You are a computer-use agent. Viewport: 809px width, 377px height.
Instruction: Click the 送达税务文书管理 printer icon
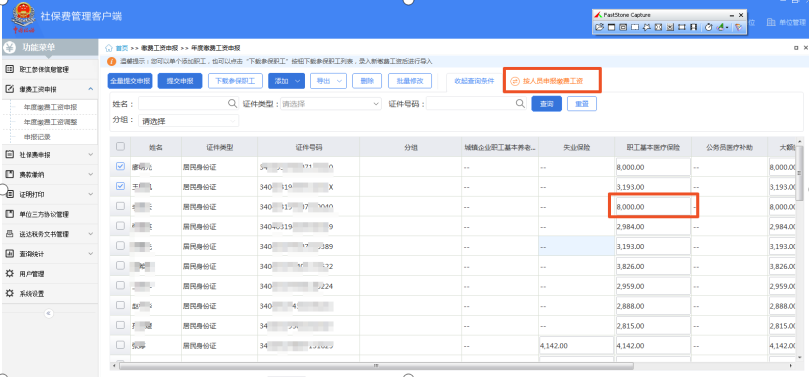tap(9, 234)
